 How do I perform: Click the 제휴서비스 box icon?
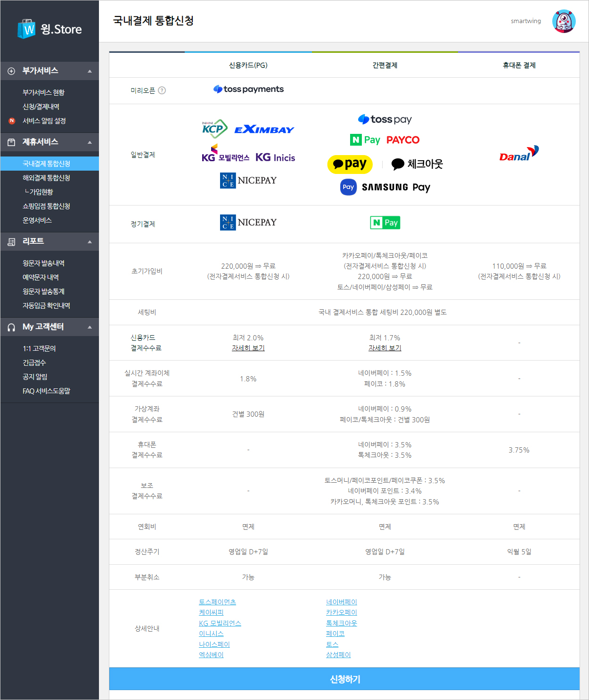click(11, 142)
